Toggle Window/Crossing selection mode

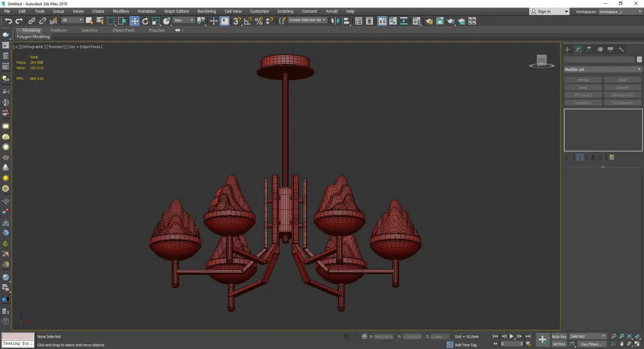[x=122, y=21]
